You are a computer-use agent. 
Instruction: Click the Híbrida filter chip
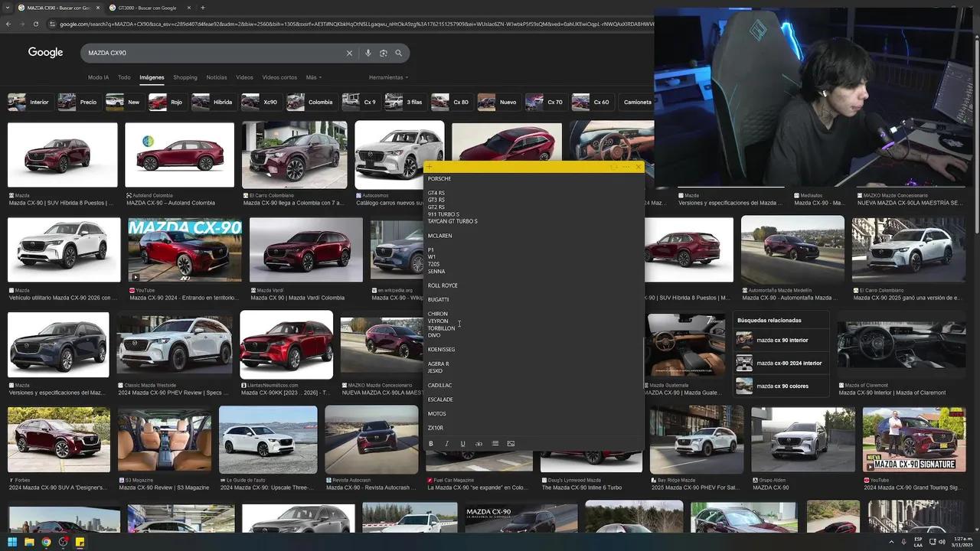click(213, 102)
